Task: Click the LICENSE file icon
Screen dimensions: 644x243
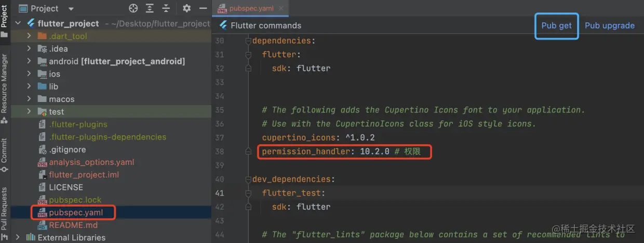Action: 43,187
